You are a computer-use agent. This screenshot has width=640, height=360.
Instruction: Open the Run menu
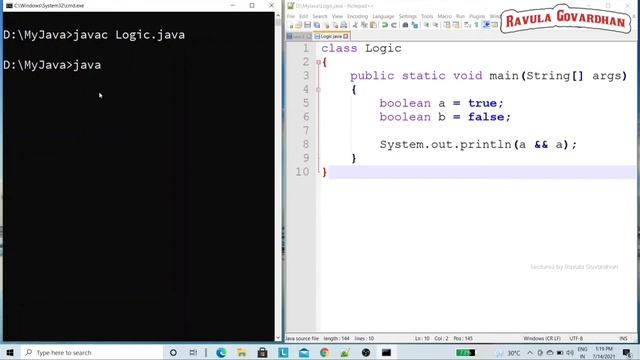[460, 16]
